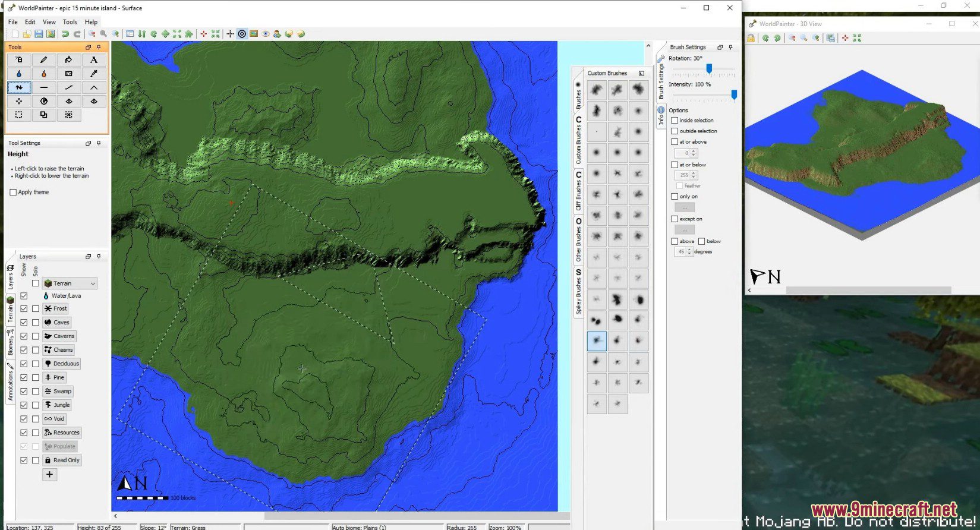This screenshot has width=980, height=530.
Task: Open the Tools menu
Action: pos(70,22)
